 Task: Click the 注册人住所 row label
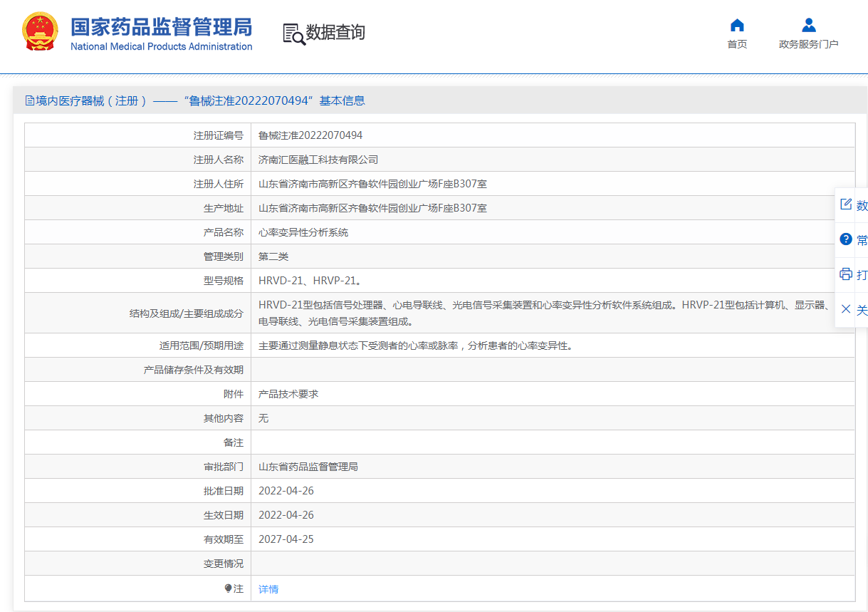click(x=219, y=184)
